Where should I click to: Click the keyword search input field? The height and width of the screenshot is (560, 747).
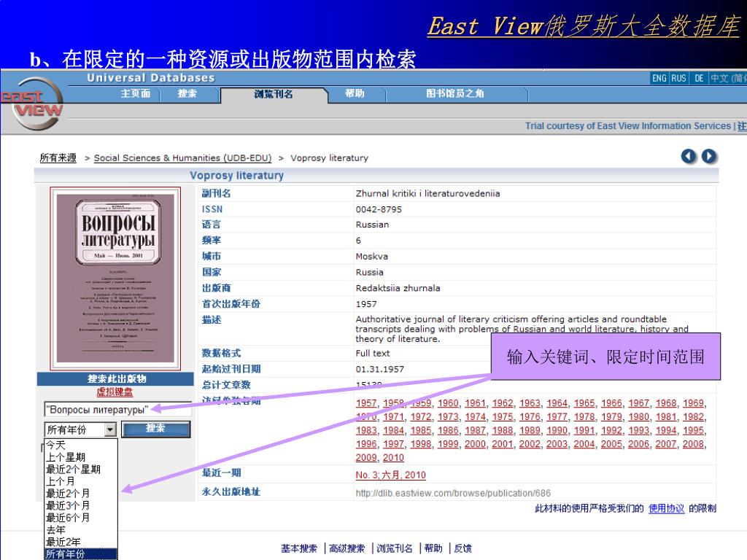117,410
